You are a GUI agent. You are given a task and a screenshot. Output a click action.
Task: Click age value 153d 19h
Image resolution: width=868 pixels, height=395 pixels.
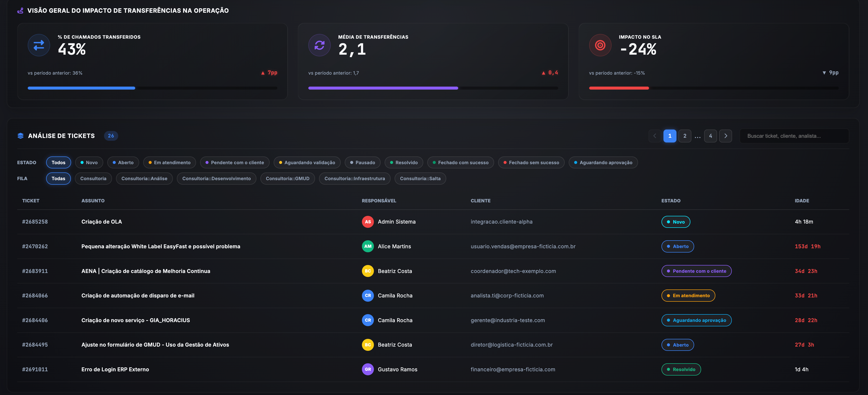click(807, 246)
